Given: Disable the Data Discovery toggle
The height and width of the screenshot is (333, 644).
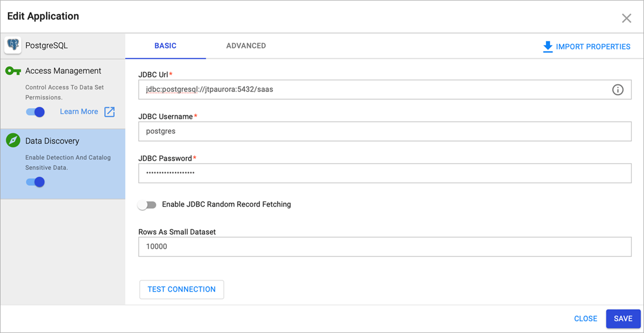Looking at the screenshot, I should (35, 182).
